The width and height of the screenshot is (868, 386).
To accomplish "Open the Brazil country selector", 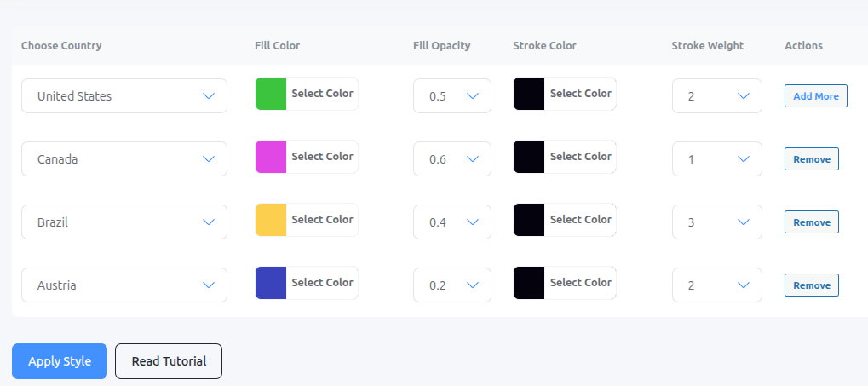I will [124, 222].
